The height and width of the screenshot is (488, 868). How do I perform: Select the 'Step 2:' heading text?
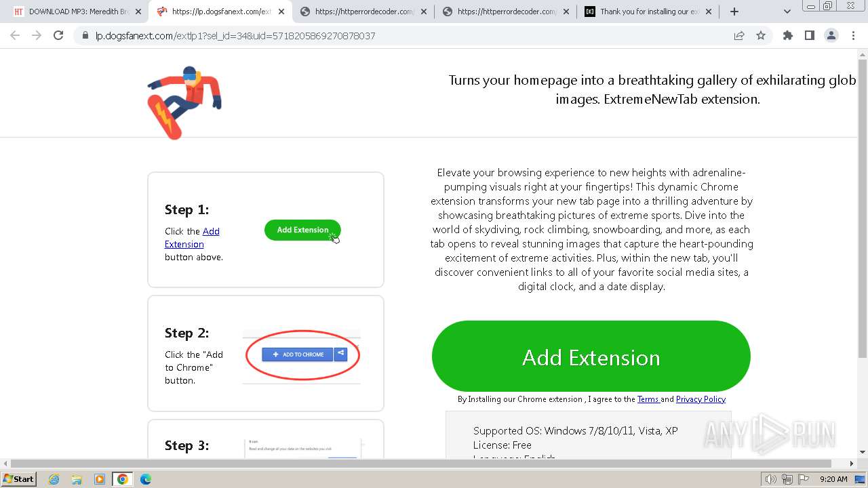[186, 333]
